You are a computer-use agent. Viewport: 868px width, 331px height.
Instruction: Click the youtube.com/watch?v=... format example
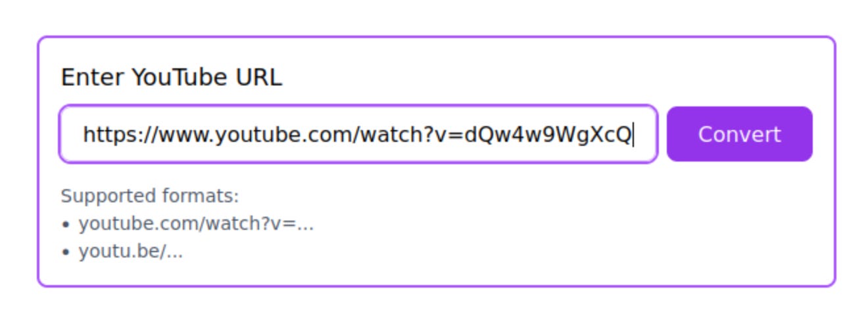tap(197, 224)
